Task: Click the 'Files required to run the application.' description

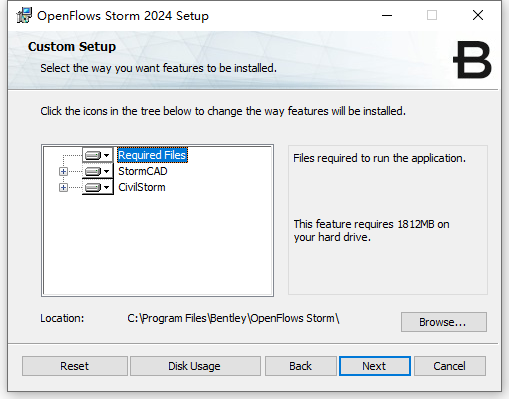Action: [379, 158]
